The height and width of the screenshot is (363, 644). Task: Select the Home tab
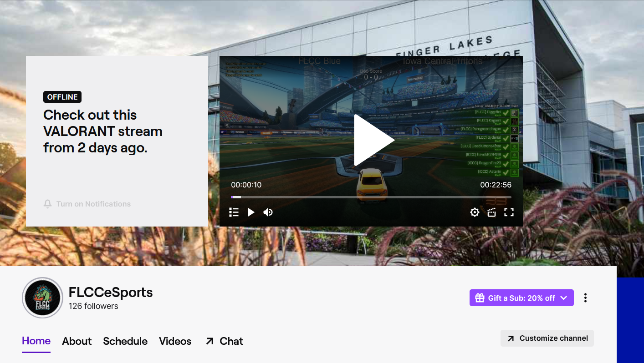coord(36,341)
